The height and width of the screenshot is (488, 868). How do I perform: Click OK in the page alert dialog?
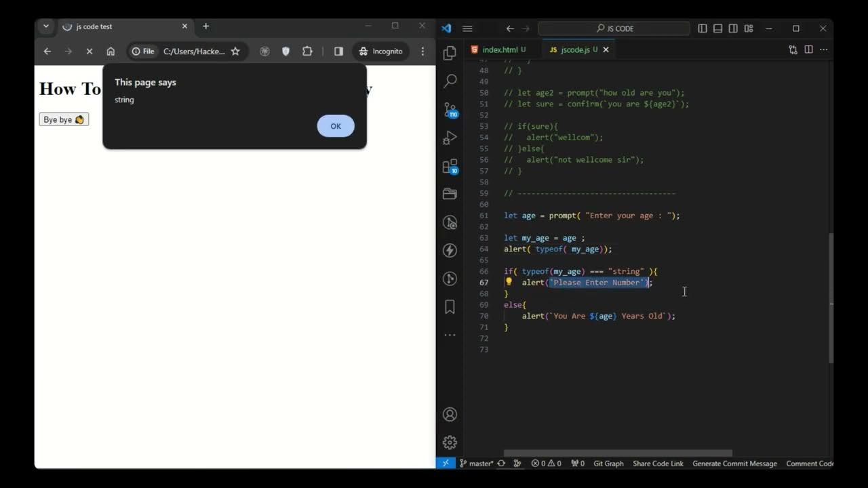tap(336, 126)
